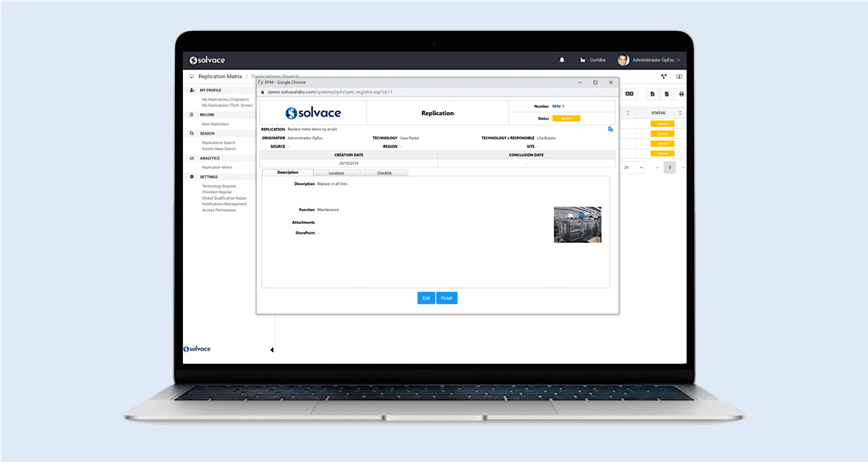Toggle the column view icon in toolbar
This screenshot has width=868, height=462.
[630, 94]
